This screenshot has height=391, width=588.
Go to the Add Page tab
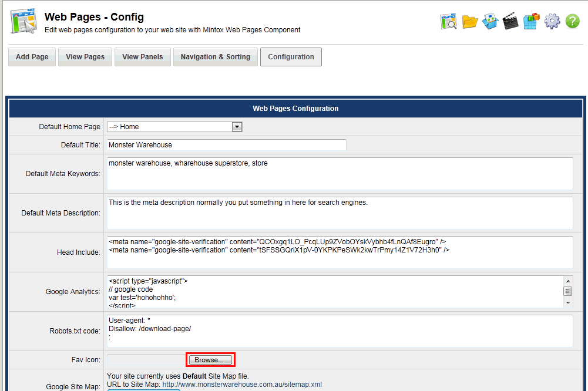click(32, 57)
